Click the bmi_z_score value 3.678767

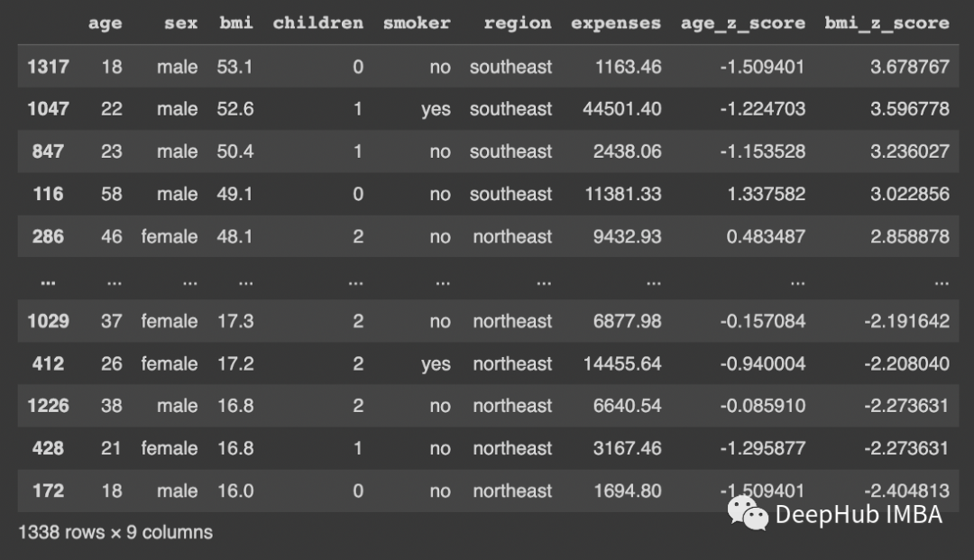(909, 67)
